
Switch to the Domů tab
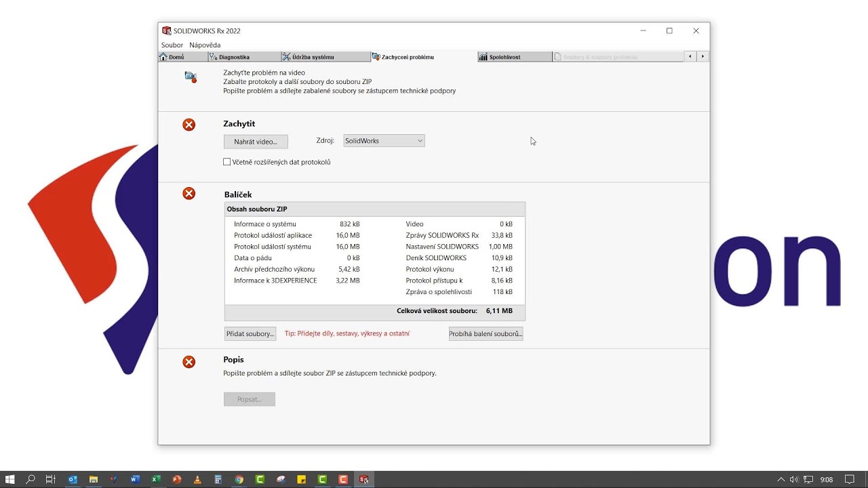[182, 57]
